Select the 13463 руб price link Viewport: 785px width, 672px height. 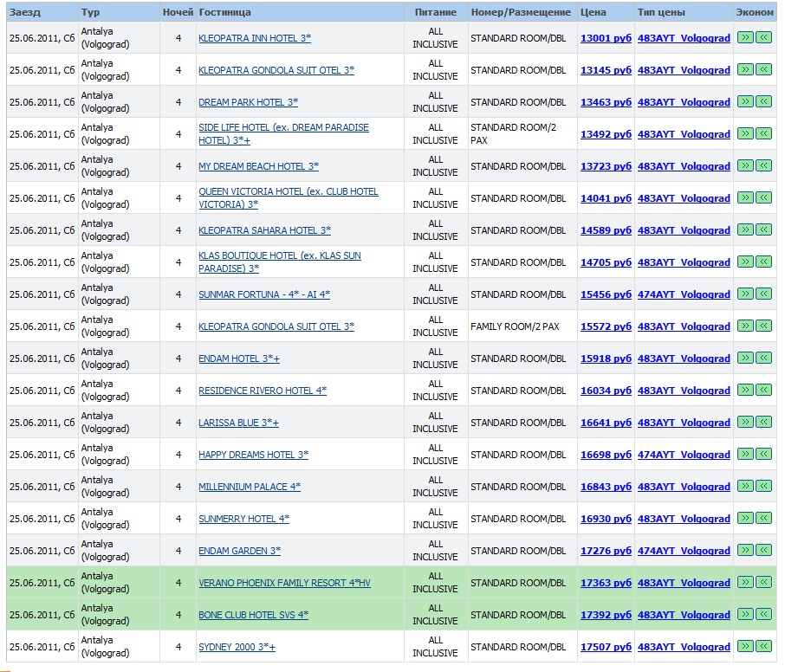606,102
